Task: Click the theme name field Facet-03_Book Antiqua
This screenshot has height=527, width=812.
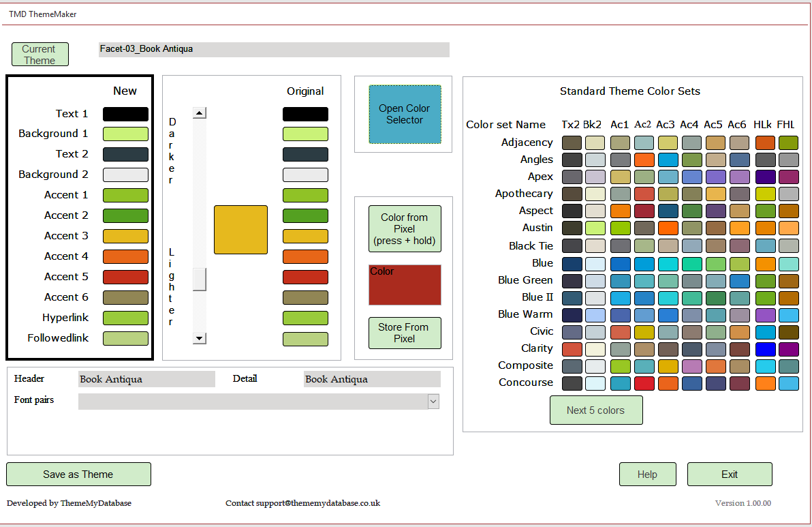Action: click(x=274, y=49)
